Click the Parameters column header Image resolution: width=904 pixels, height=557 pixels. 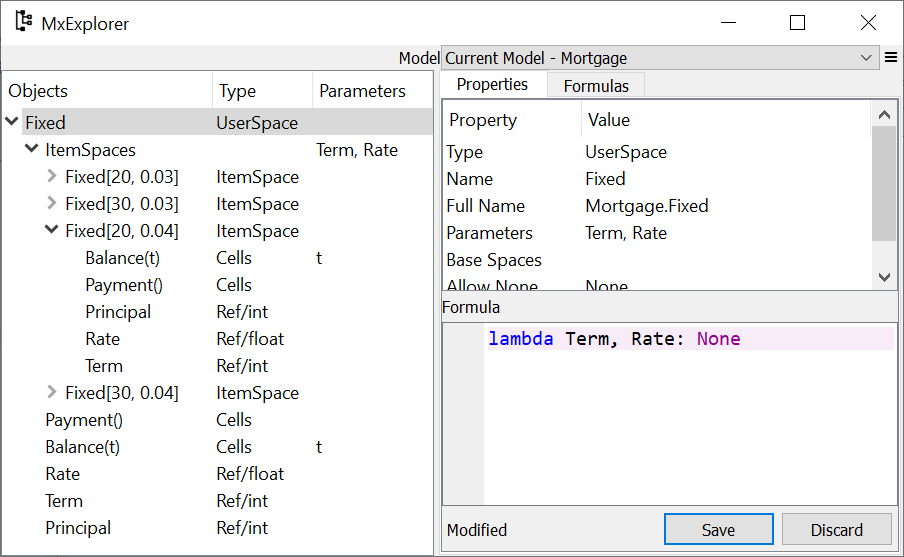[362, 91]
